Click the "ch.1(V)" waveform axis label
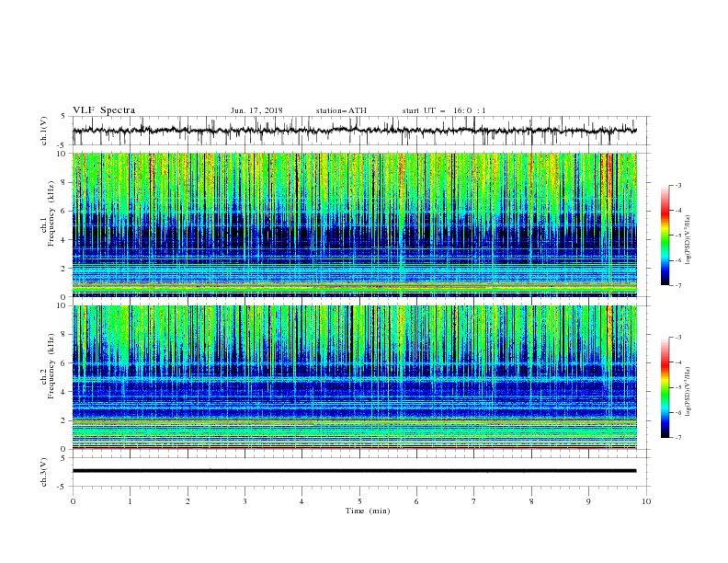This screenshot has height=563, width=728. pos(44,131)
